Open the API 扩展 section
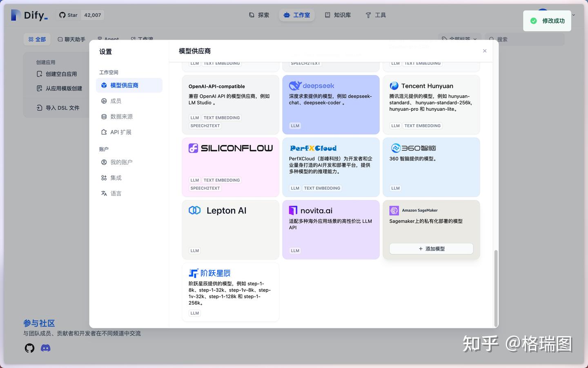The image size is (588, 368). pos(120,132)
